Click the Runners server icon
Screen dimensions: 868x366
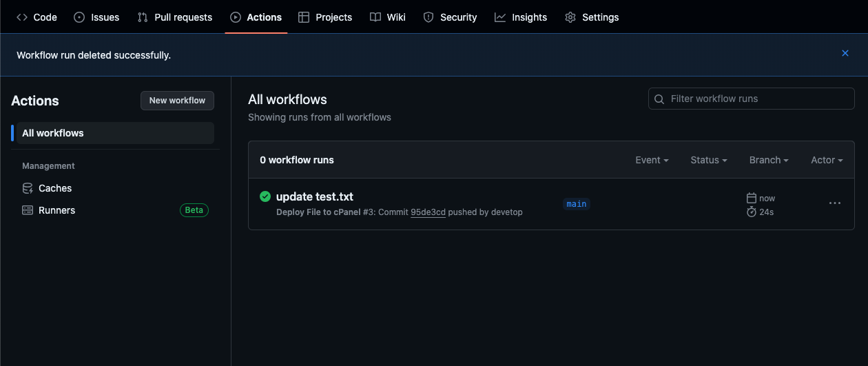tap(28, 210)
